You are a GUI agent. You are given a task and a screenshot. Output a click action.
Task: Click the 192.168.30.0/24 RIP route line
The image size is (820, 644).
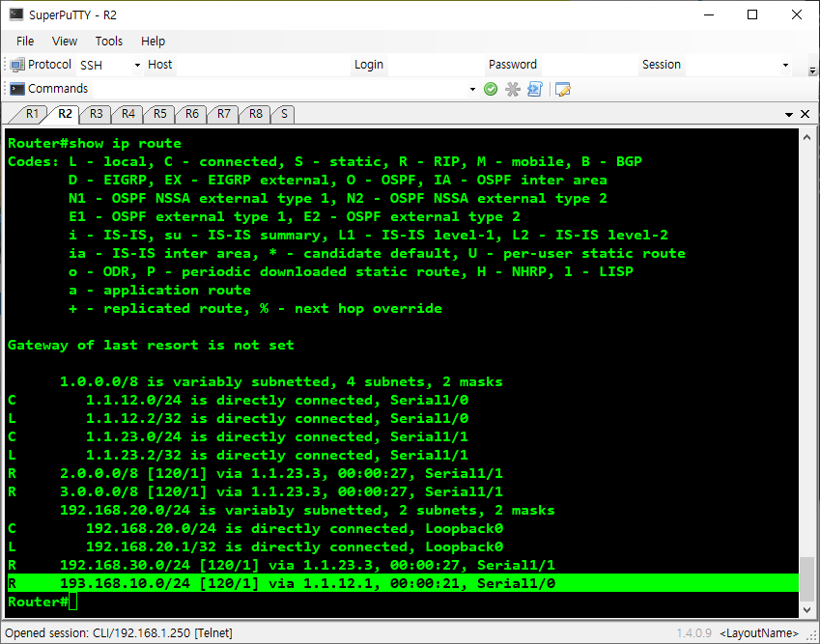click(x=281, y=565)
